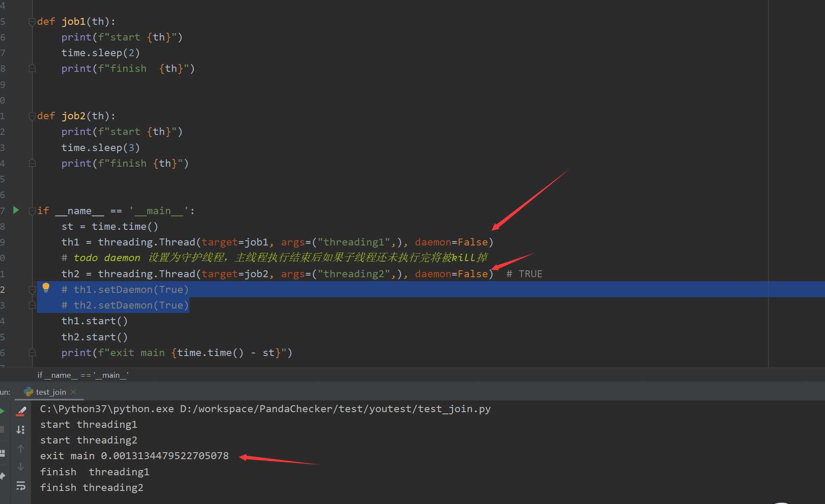Image resolution: width=825 pixels, height=504 pixels.
Task: Click the st = time.time() line
Action: pyautogui.click(x=110, y=226)
